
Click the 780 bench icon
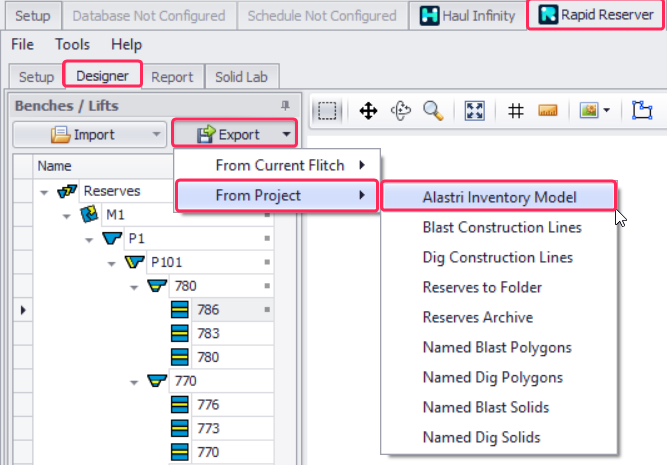(157, 286)
